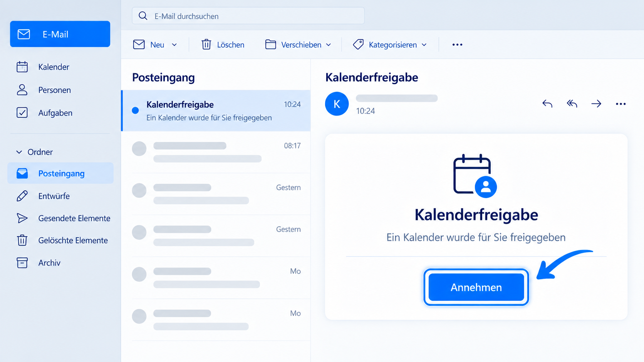Screen dimensions: 644x362
Task: Open the Kalenderfreigabe message from 10:24
Action: tap(216, 111)
